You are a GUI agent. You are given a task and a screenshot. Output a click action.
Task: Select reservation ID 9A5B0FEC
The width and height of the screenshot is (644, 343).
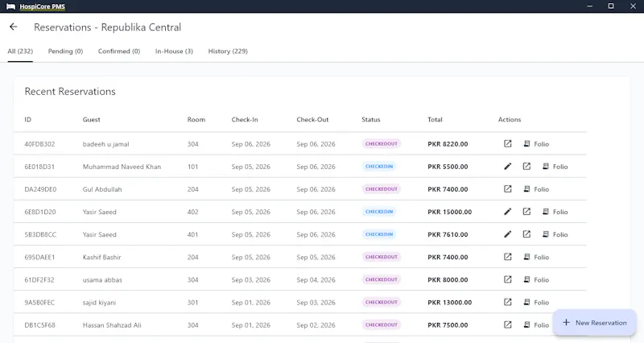pyautogui.click(x=39, y=302)
